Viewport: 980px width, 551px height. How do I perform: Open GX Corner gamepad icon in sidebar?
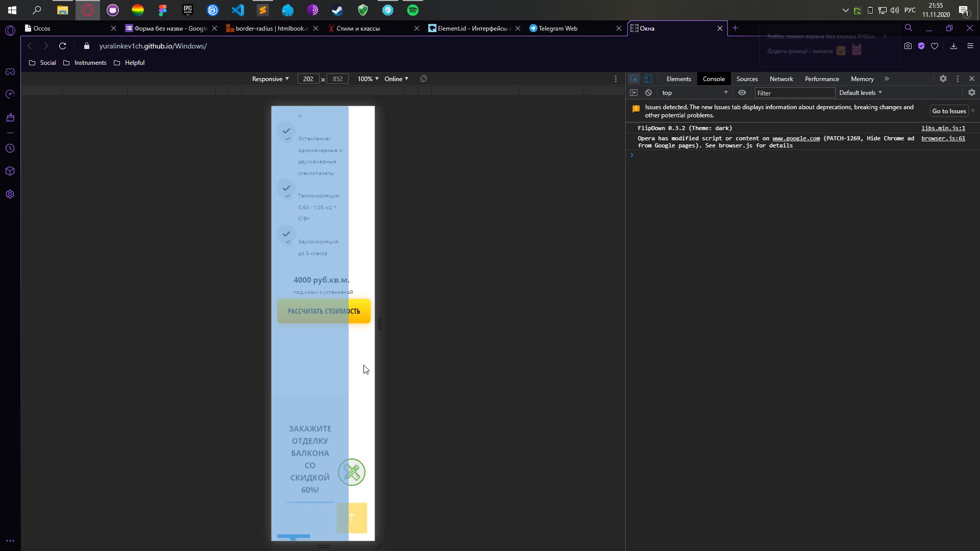tap(10, 71)
